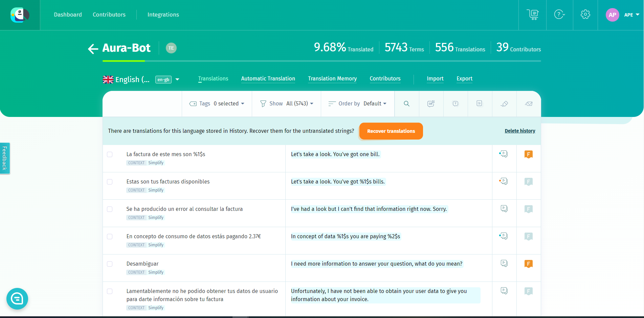Viewport: 644px width, 318px height.
Task: Open comments for 'Estas son tus facturas' row
Action: pos(504,181)
